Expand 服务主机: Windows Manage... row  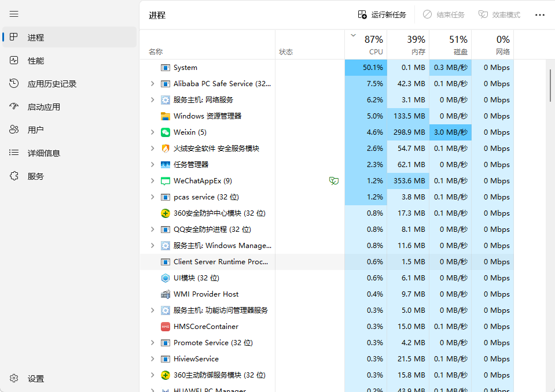(x=153, y=246)
